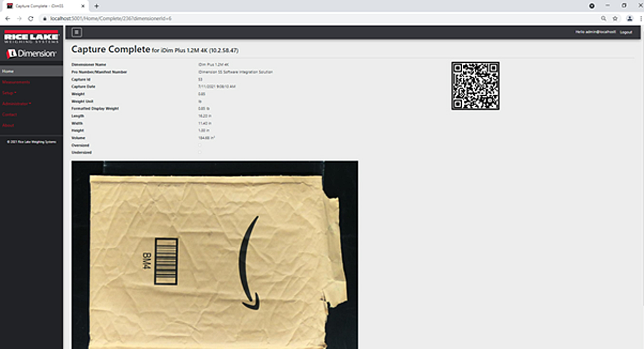Open a new browser tab
The image size is (644, 349).
point(96,6)
